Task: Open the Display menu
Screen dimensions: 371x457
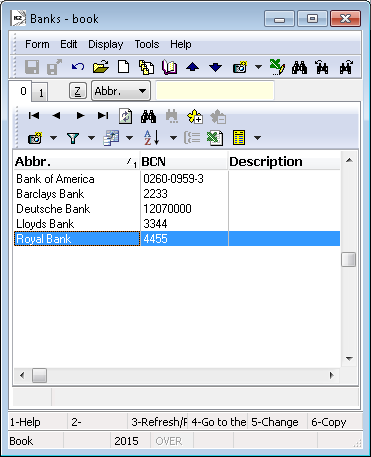Action: pos(106,44)
